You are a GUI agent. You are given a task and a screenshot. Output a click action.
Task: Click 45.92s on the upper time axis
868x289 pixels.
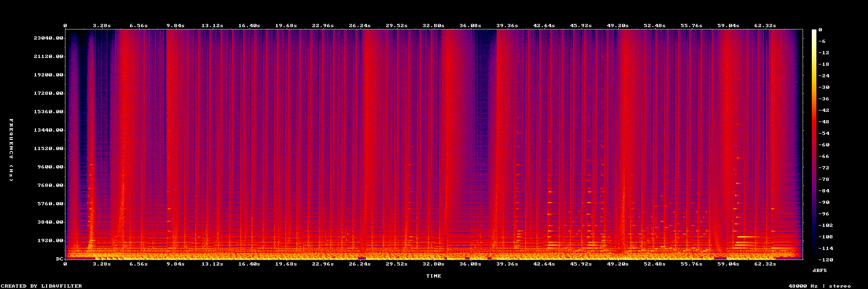[x=581, y=26]
